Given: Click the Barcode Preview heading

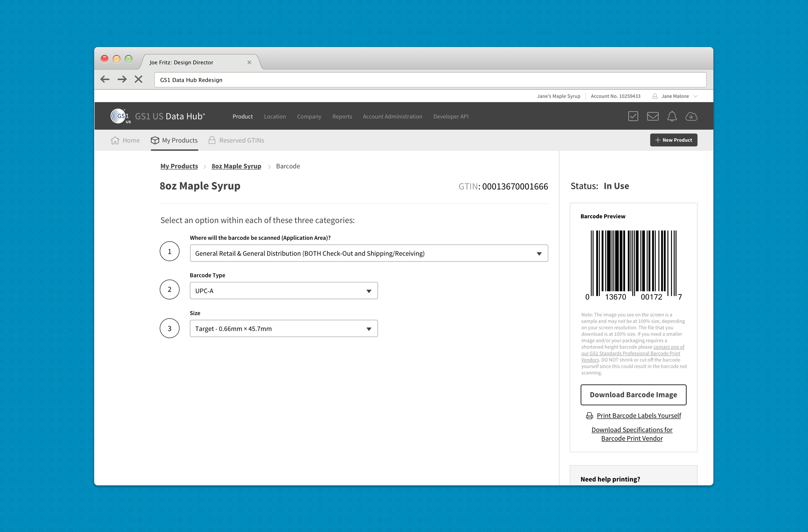Looking at the screenshot, I should [602, 216].
